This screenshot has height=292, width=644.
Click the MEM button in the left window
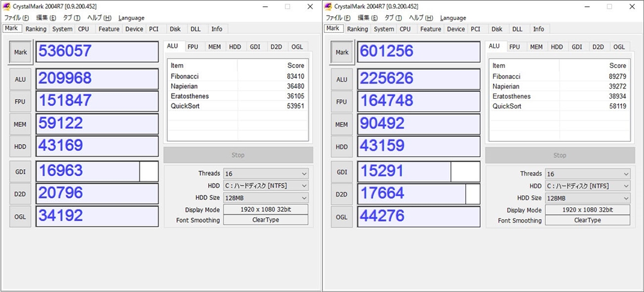[x=20, y=124]
